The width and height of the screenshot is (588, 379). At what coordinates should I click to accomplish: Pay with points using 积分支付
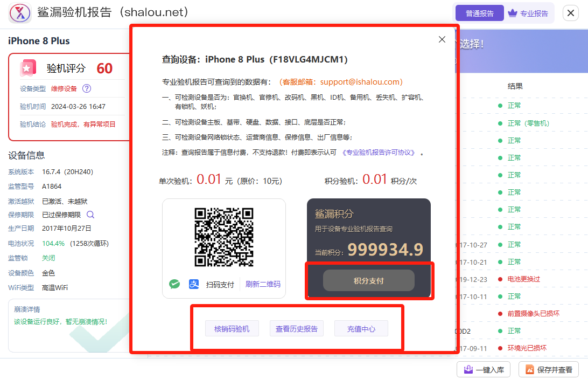[369, 280]
